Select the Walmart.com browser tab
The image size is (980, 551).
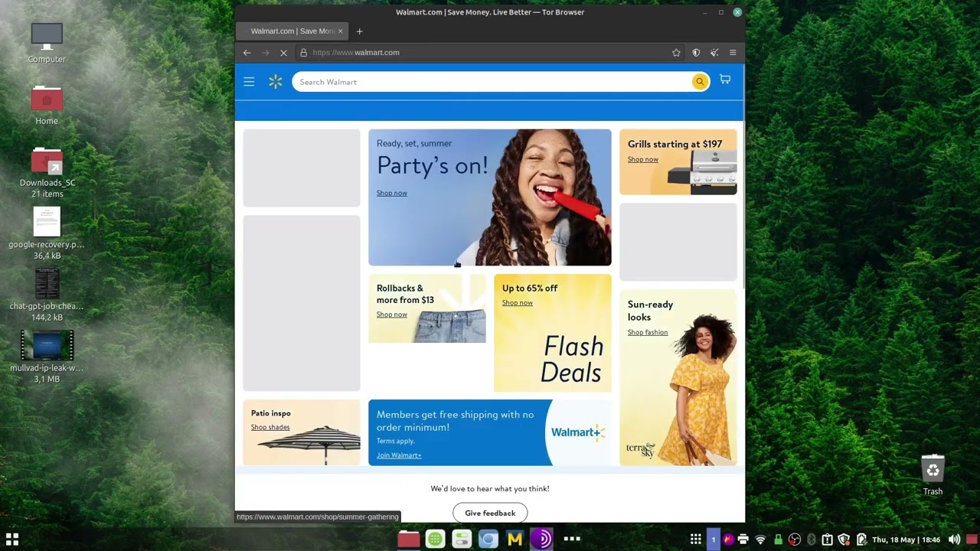(292, 31)
